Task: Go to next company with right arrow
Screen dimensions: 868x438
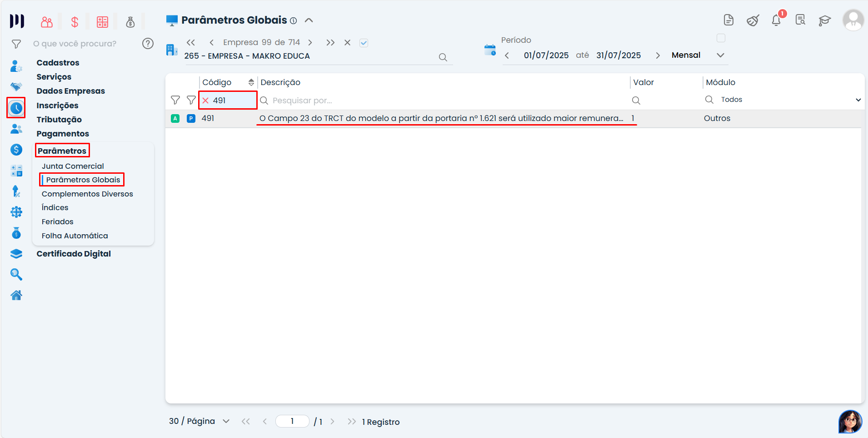Action: coord(310,42)
